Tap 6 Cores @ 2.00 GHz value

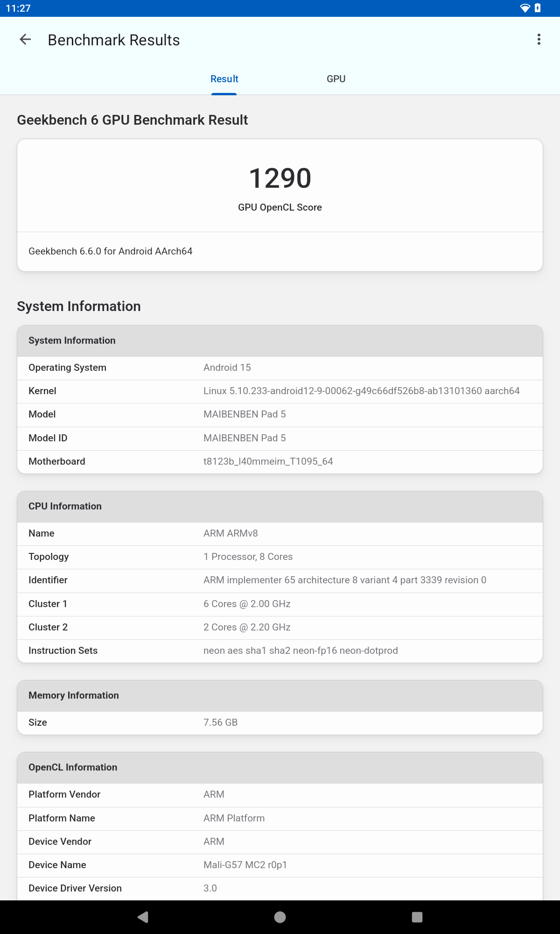tap(247, 604)
